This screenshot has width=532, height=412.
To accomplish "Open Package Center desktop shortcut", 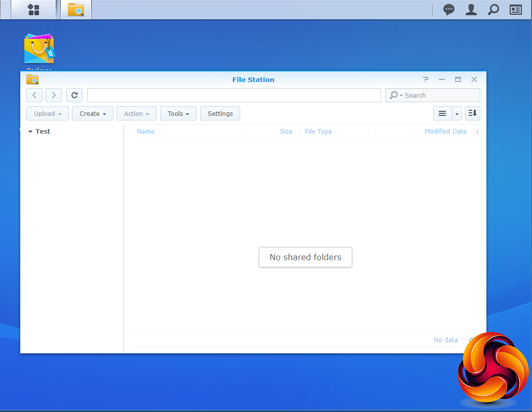I will (x=40, y=49).
